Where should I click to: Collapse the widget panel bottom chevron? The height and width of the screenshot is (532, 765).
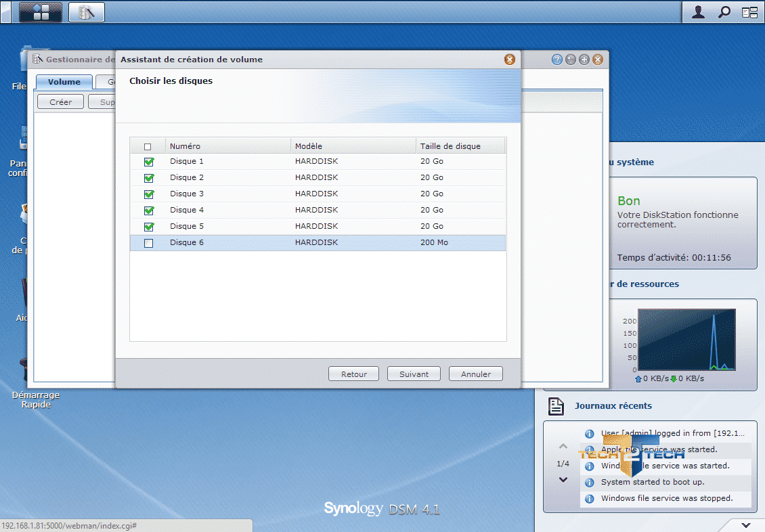coord(745,525)
